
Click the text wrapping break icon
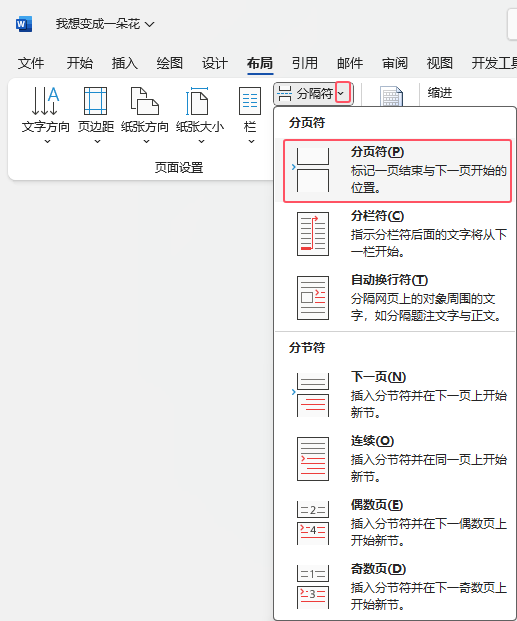pos(313,298)
